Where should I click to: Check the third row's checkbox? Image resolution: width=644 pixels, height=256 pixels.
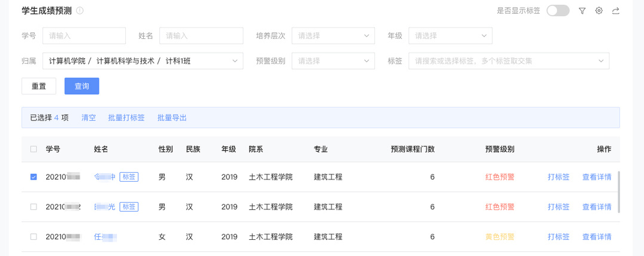click(34, 237)
